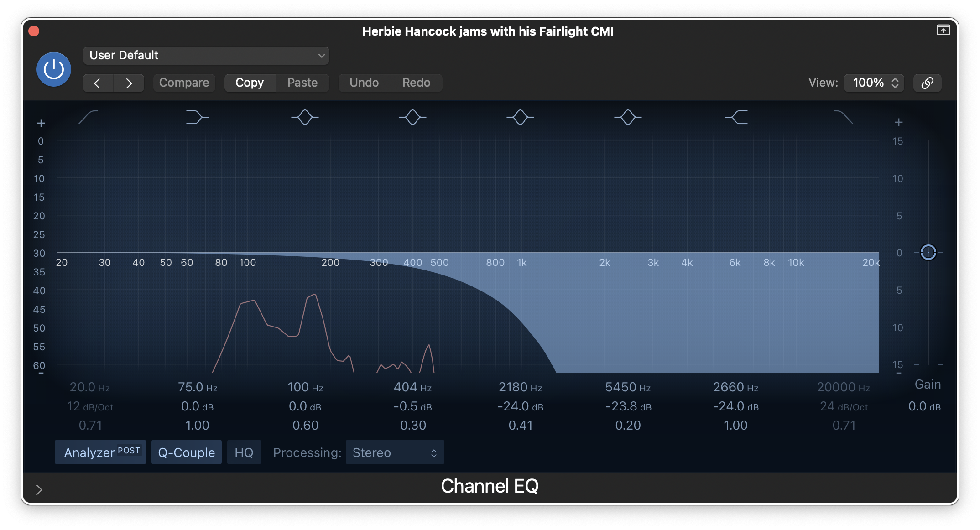Image resolution: width=980 pixels, height=530 pixels.
Task: Enable HQ mode
Action: pyautogui.click(x=244, y=452)
